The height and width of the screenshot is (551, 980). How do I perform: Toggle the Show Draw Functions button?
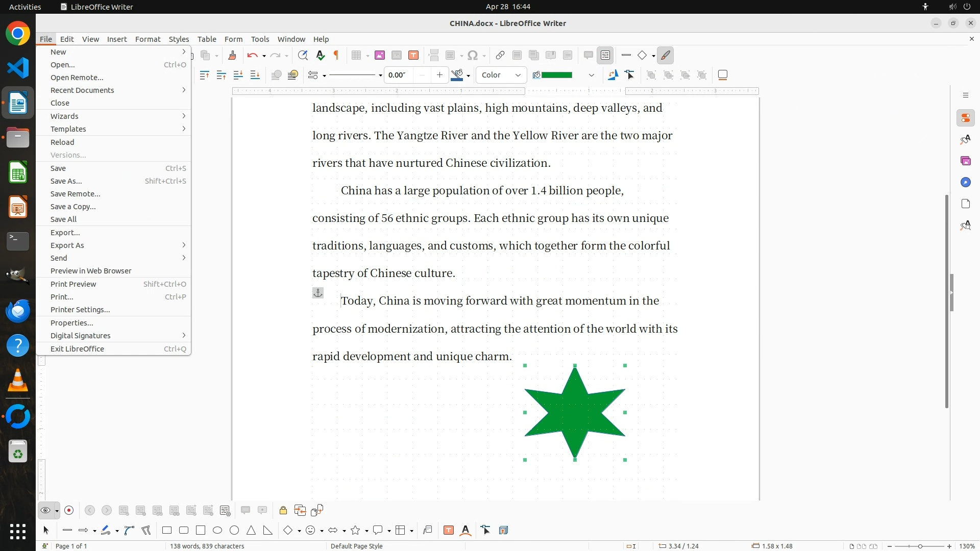point(666,56)
